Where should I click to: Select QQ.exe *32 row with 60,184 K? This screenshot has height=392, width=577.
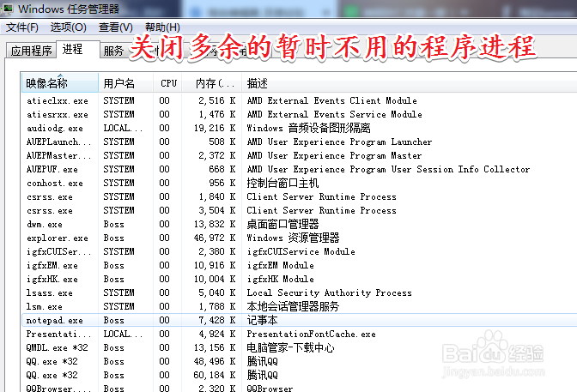tap(299, 376)
